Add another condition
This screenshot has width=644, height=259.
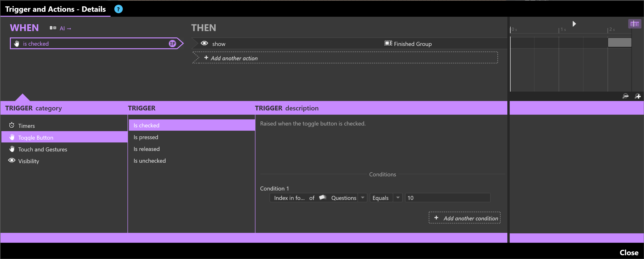465,218
